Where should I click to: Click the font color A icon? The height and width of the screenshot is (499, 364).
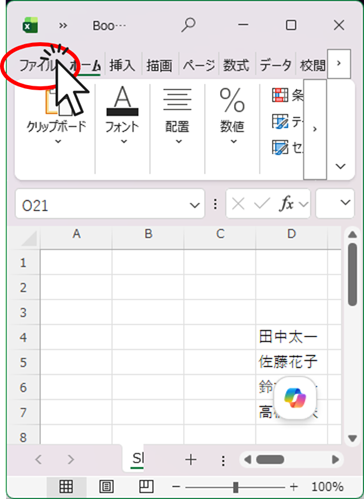tap(122, 101)
